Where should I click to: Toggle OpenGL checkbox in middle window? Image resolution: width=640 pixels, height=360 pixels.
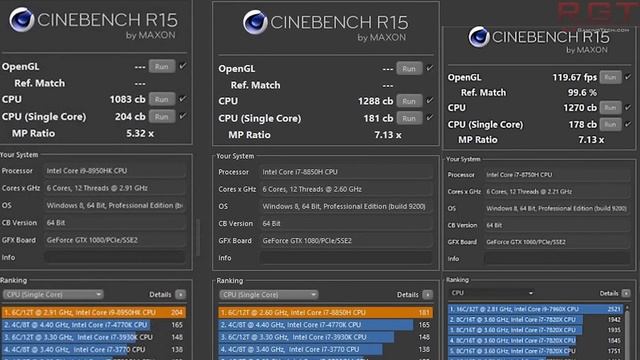[x=429, y=68]
